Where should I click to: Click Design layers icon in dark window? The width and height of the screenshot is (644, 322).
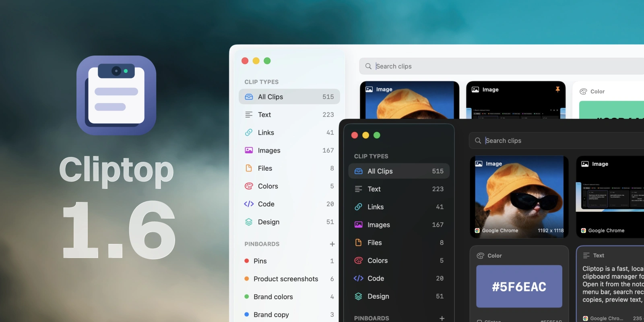pyautogui.click(x=358, y=296)
